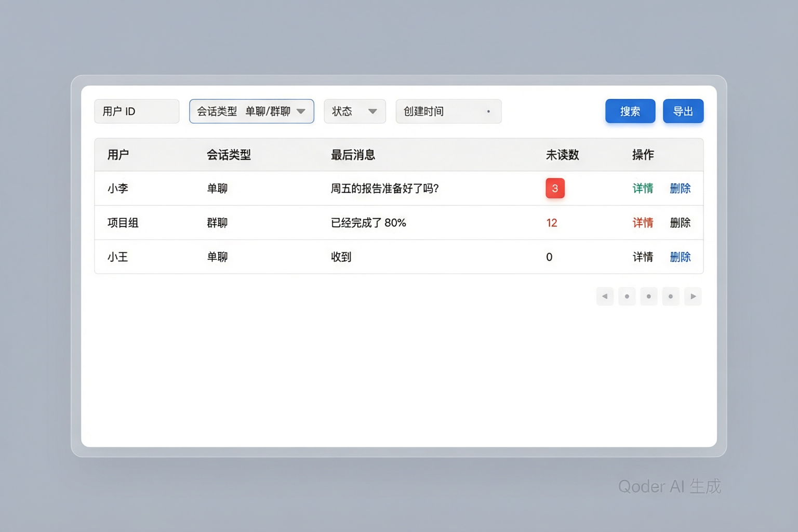The height and width of the screenshot is (532, 798).
Task: Select the user name 小王
Action: (x=118, y=257)
